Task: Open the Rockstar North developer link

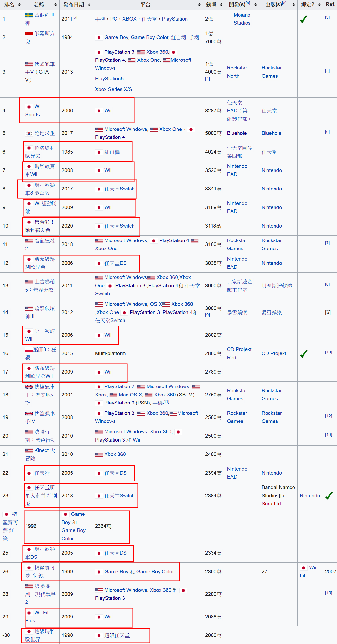Action: [x=237, y=72]
